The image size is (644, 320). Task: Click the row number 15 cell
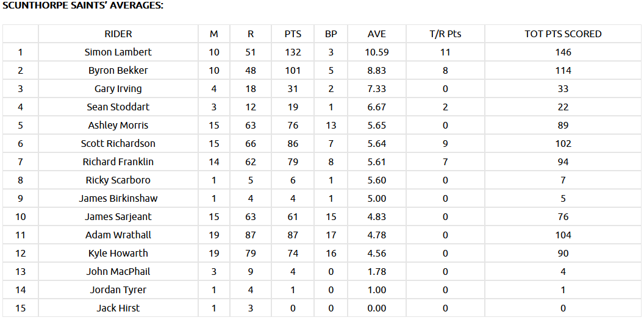20,308
